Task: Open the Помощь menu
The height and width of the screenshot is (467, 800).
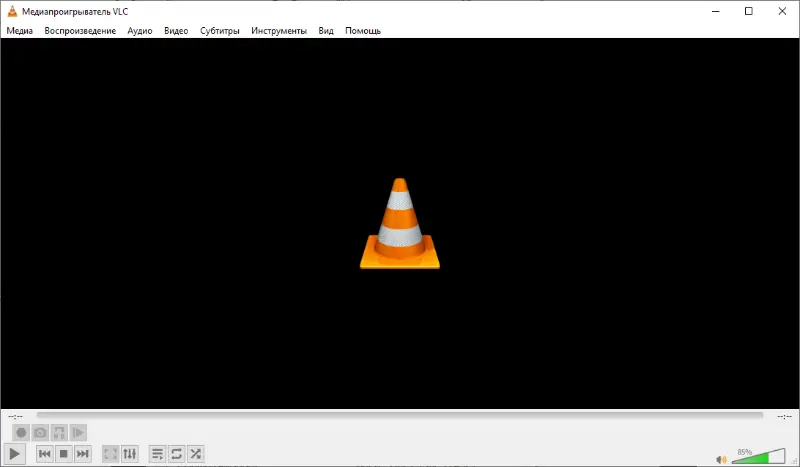Action: click(x=363, y=31)
